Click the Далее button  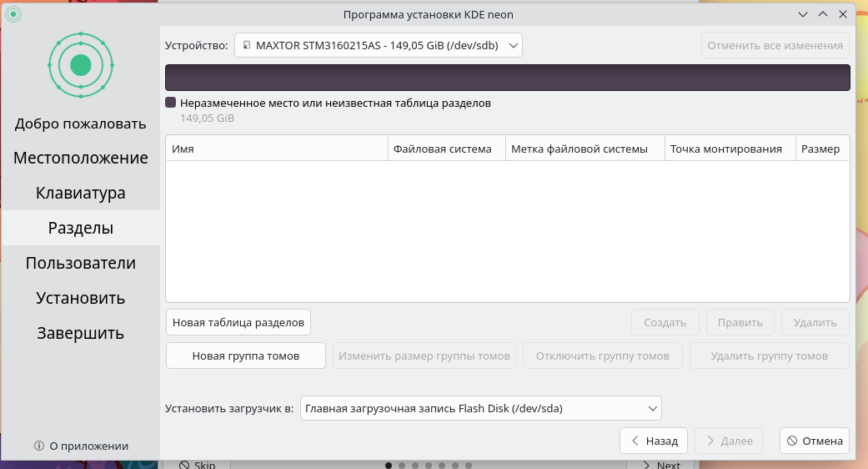click(x=729, y=441)
